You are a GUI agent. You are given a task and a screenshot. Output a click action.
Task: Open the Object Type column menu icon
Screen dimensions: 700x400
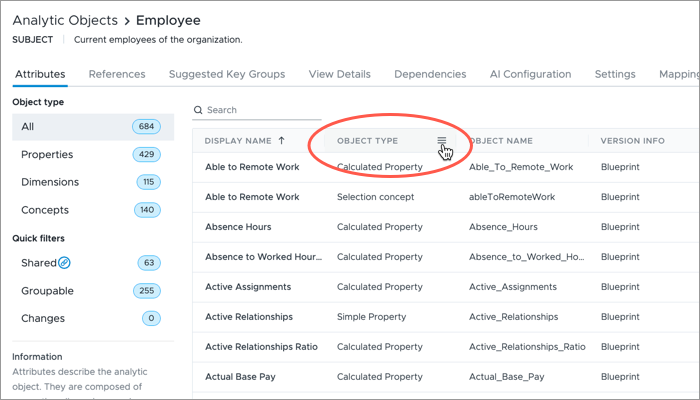442,141
